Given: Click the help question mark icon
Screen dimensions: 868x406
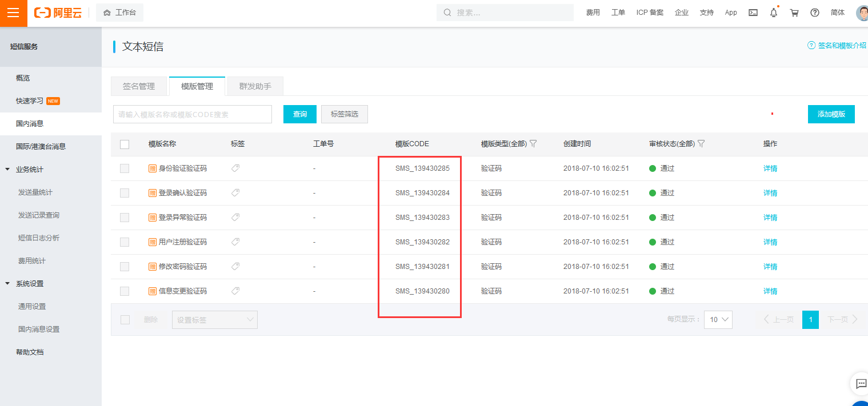Looking at the screenshot, I should (815, 13).
